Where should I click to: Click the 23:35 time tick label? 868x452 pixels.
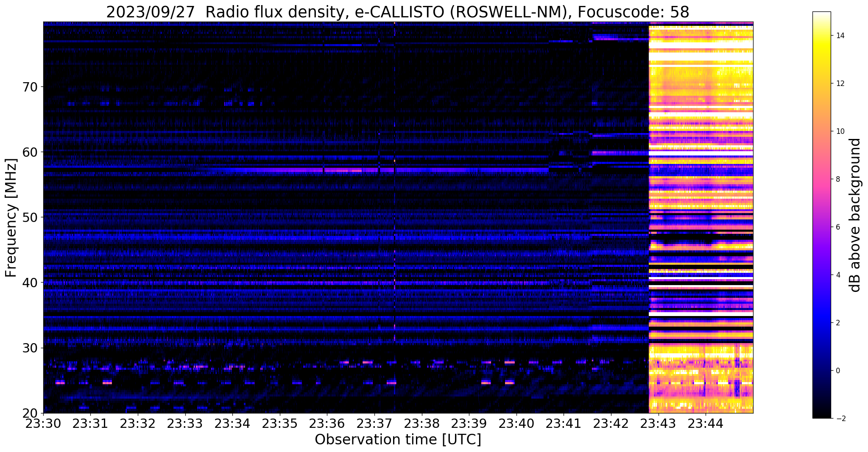(x=279, y=424)
